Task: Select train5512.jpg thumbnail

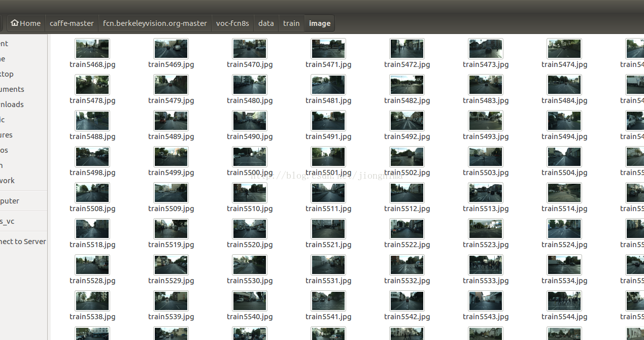Action: pos(407,193)
